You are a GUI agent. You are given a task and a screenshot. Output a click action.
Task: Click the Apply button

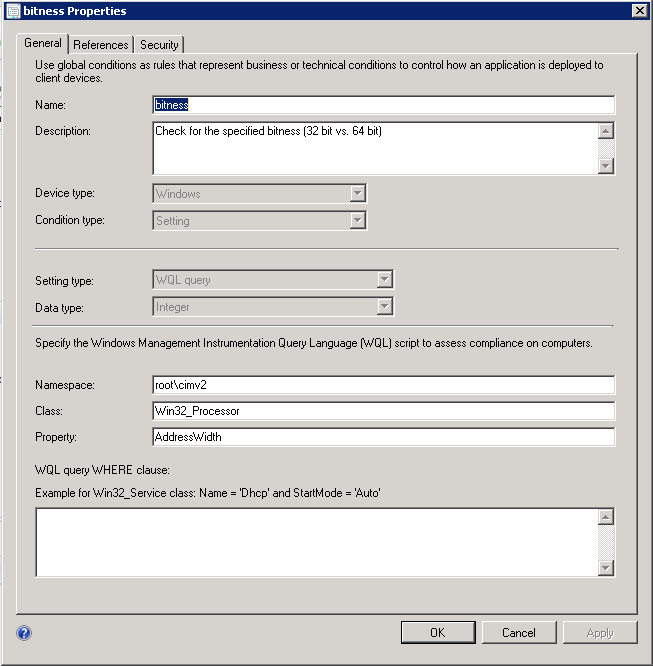point(600,632)
